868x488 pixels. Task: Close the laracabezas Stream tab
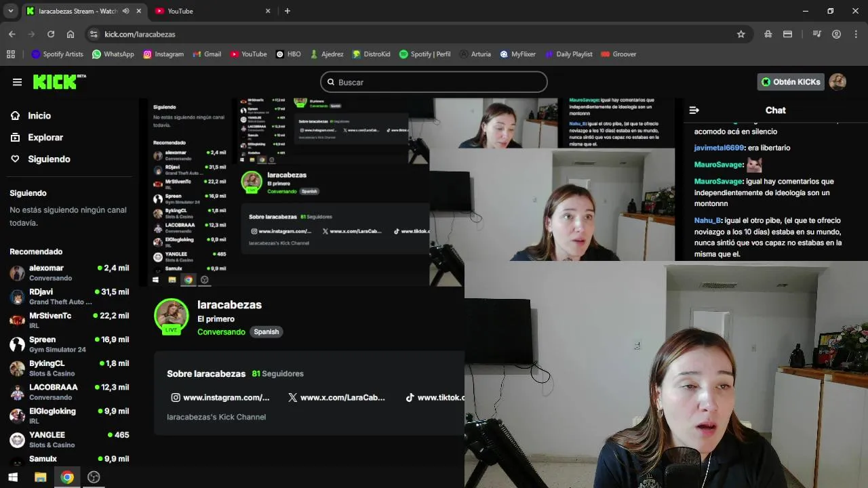(x=139, y=11)
